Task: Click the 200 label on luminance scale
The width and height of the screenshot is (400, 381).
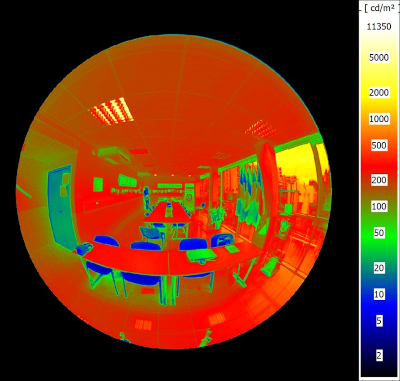Action: click(379, 180)
